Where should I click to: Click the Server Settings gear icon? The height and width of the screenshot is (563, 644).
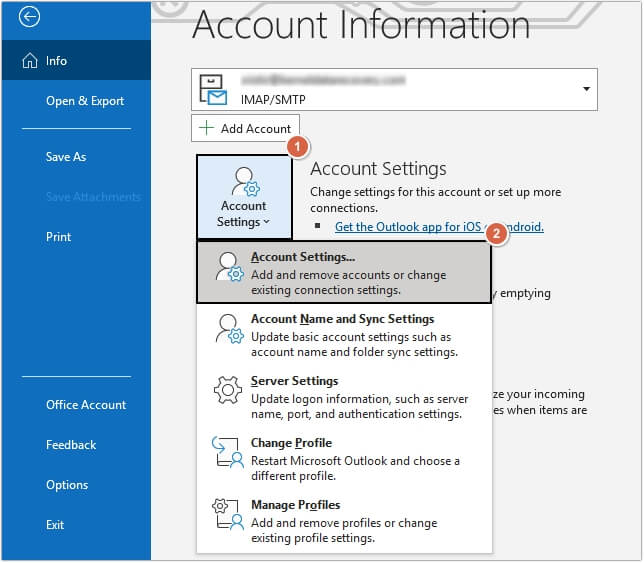point(228,390)
